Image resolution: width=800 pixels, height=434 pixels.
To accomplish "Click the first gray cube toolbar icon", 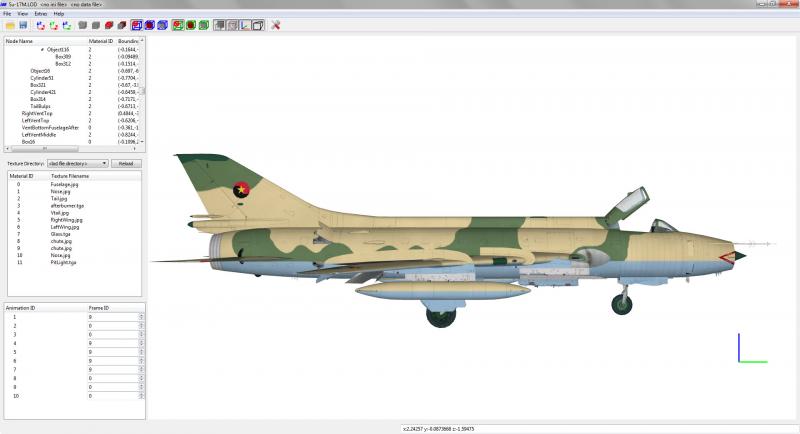I will (83, 25).
